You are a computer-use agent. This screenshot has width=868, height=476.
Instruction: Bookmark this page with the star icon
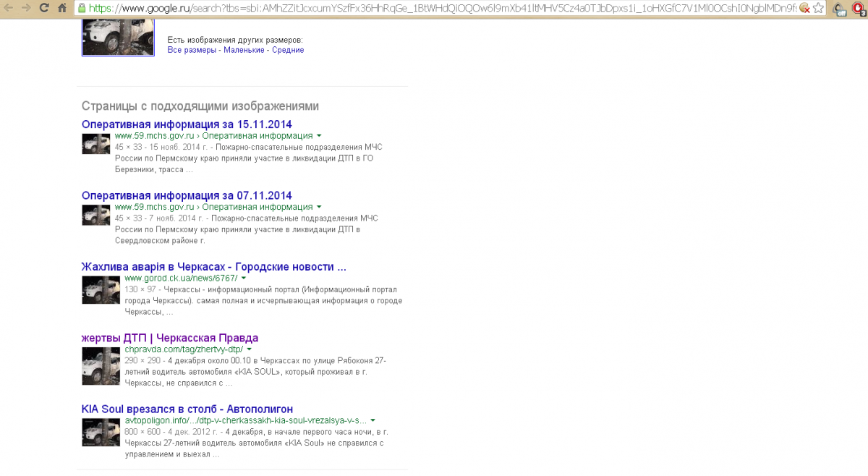[817, 9]
